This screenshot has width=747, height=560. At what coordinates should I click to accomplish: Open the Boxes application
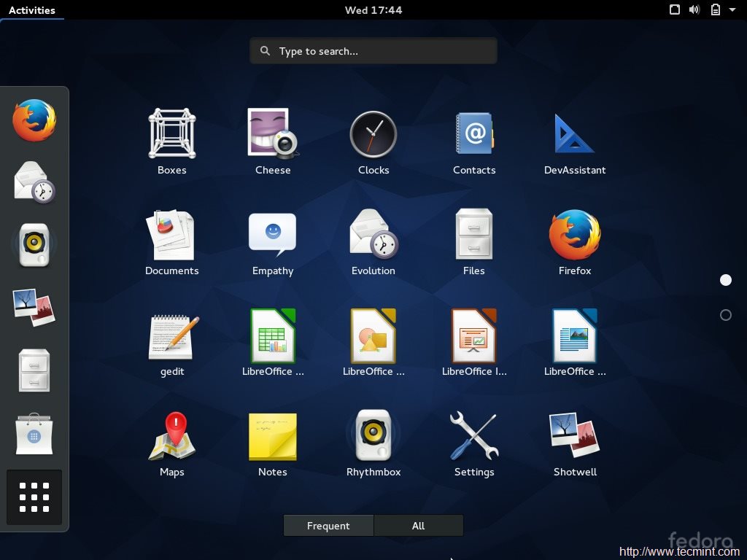pos(172,134)
